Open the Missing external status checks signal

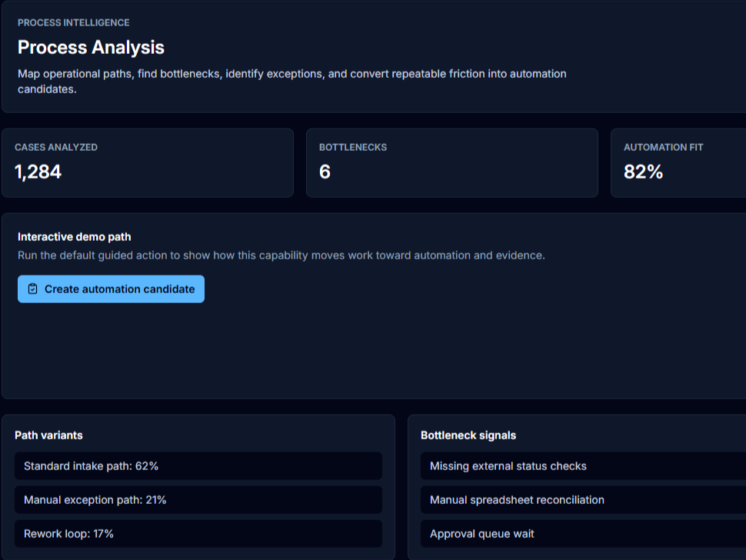click(x=583, y=466)
